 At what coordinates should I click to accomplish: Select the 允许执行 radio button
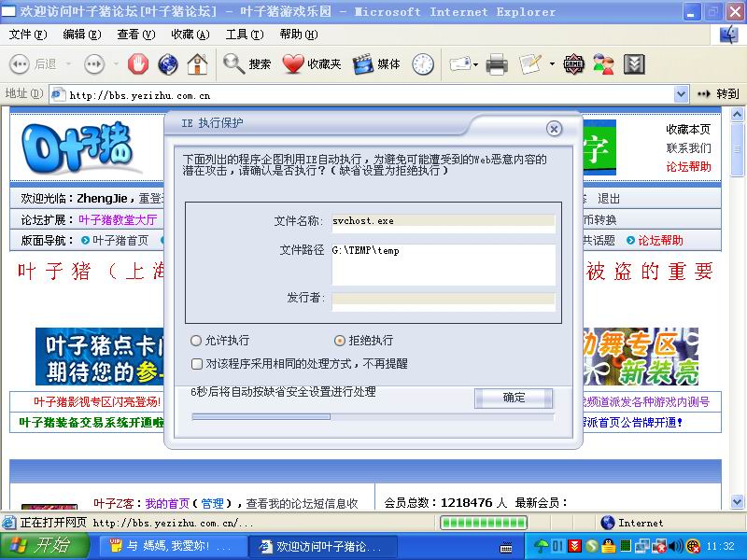coord(196,341)
